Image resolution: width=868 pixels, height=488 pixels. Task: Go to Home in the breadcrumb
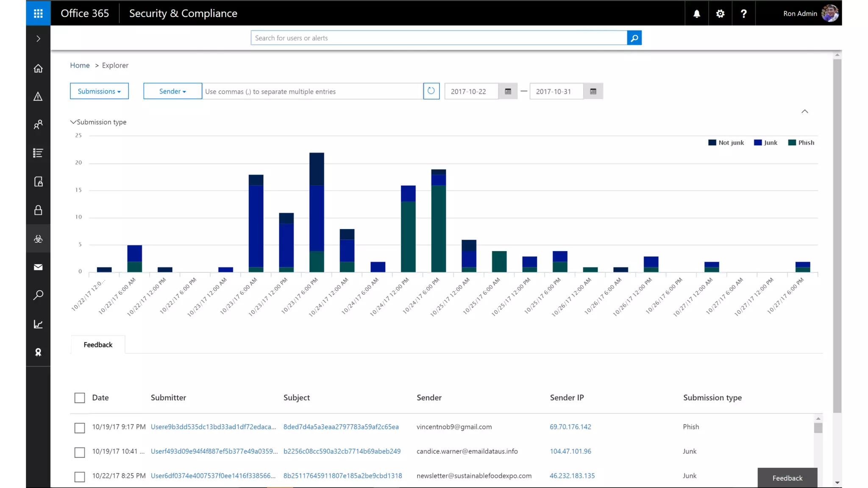click(80, 65)
